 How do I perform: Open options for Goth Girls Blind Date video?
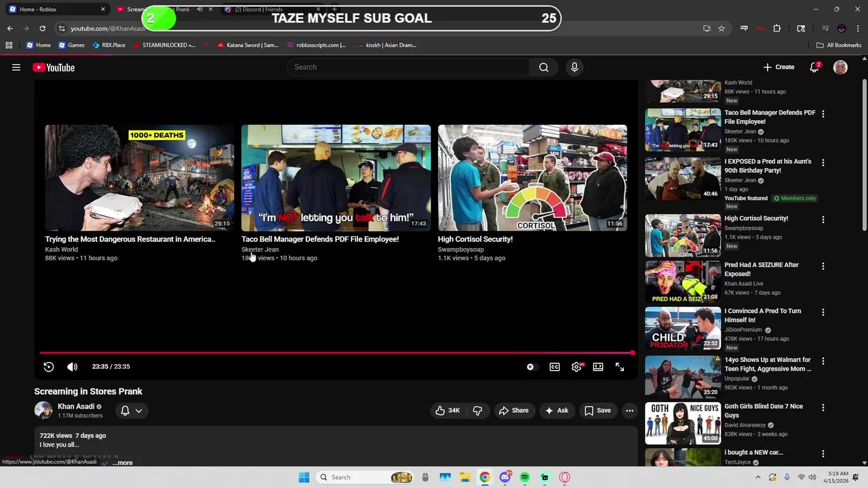[823, 408]
